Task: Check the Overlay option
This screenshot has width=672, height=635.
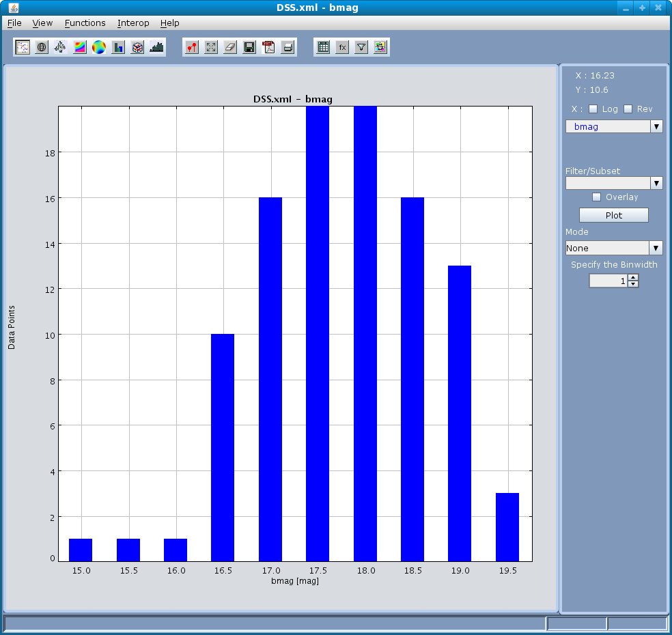Action: (597, 197)
